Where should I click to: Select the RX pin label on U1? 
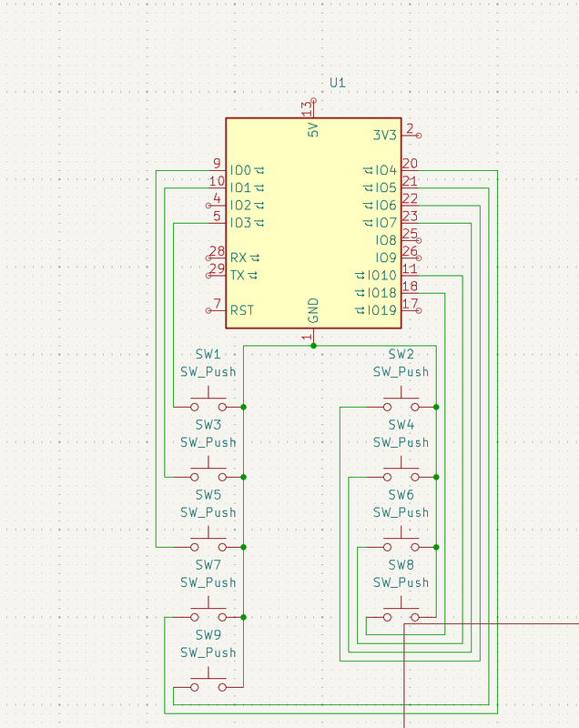(239, 258)
